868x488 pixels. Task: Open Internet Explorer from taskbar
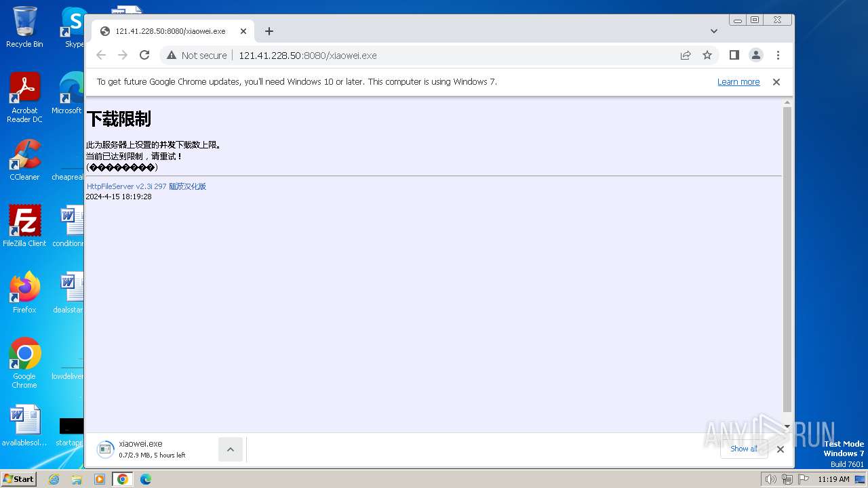tap(54, 479)
